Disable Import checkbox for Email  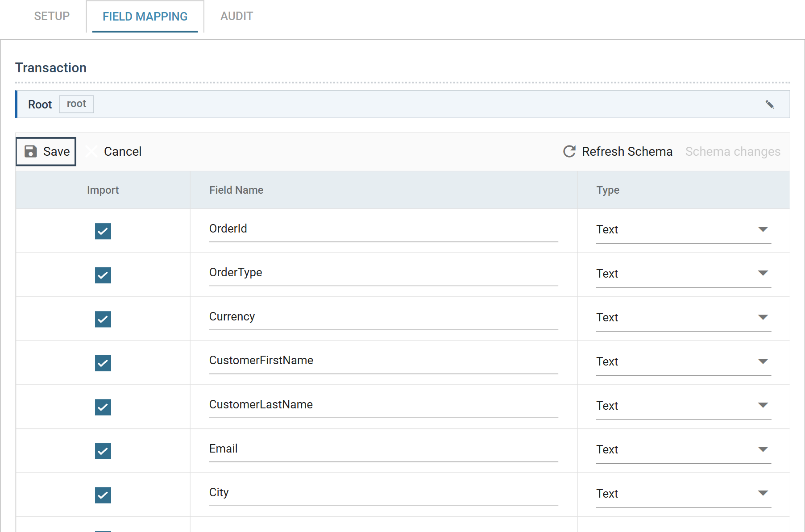103,451
